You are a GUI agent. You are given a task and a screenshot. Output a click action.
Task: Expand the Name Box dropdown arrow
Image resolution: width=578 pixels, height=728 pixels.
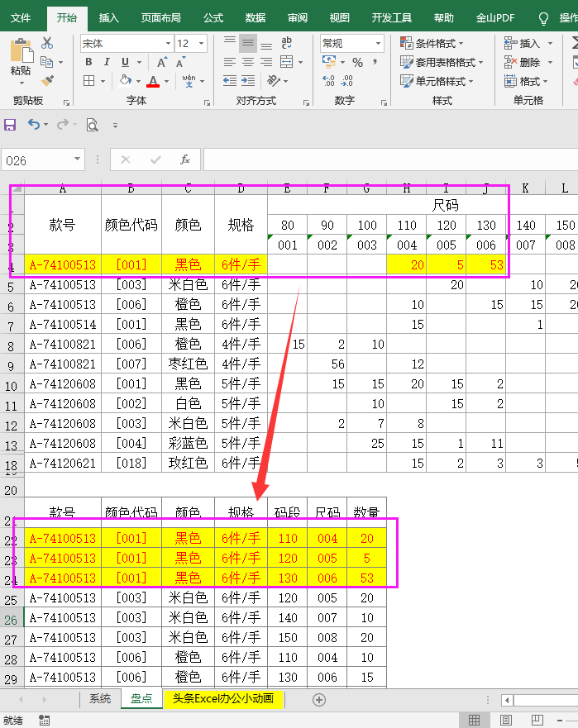pyautogui.click(x=77, y=159)
